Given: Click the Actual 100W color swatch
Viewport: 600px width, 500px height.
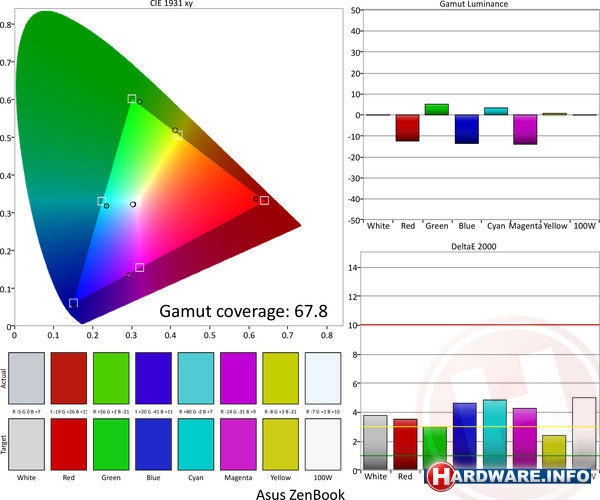Looking at the screenshot, I should tap(323, 378).
